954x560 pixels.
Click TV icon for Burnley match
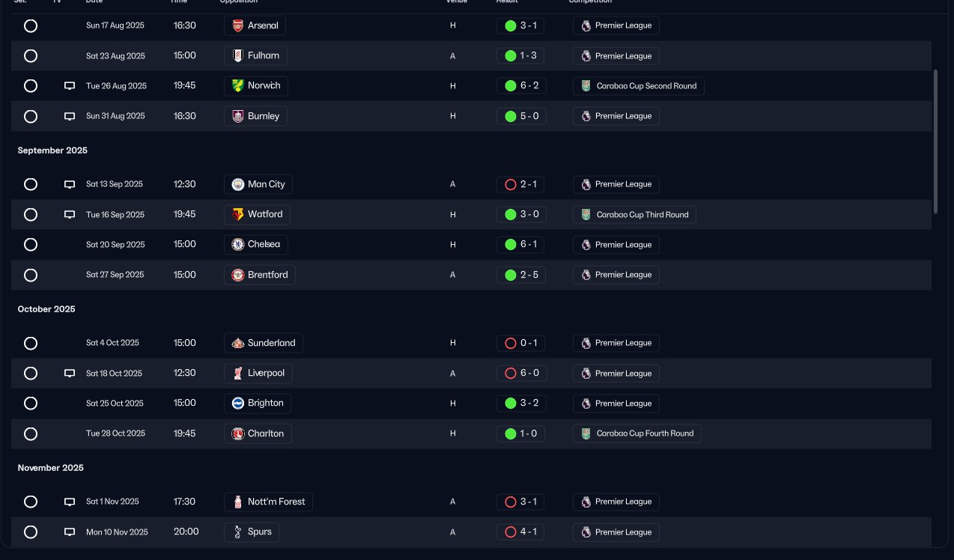70,117
